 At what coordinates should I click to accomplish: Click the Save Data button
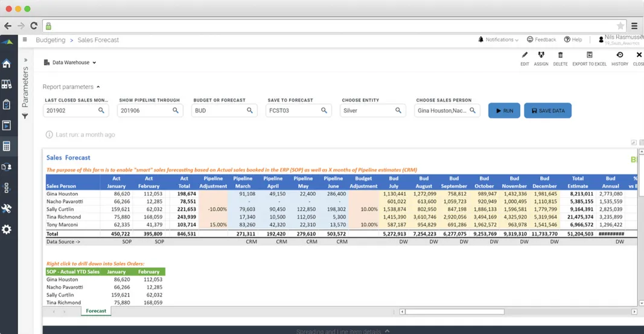point(547,110)
